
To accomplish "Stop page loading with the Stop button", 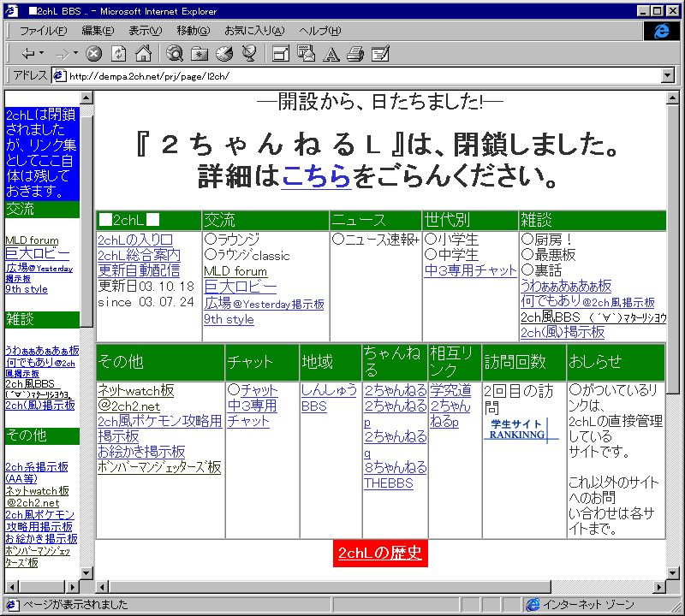I will point(93,54).
